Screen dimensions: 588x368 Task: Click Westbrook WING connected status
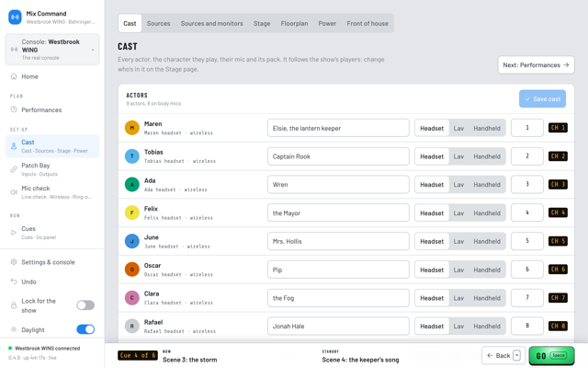[x=47, y=349]
